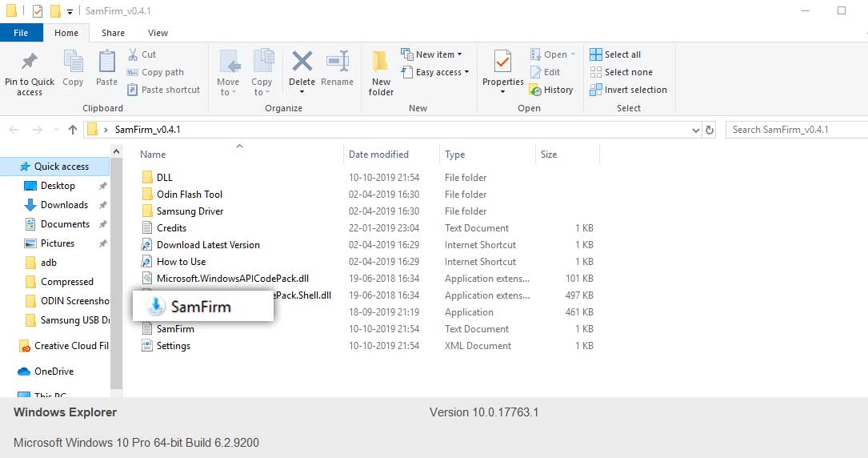Select the Settings XML document

click(166, 346)
